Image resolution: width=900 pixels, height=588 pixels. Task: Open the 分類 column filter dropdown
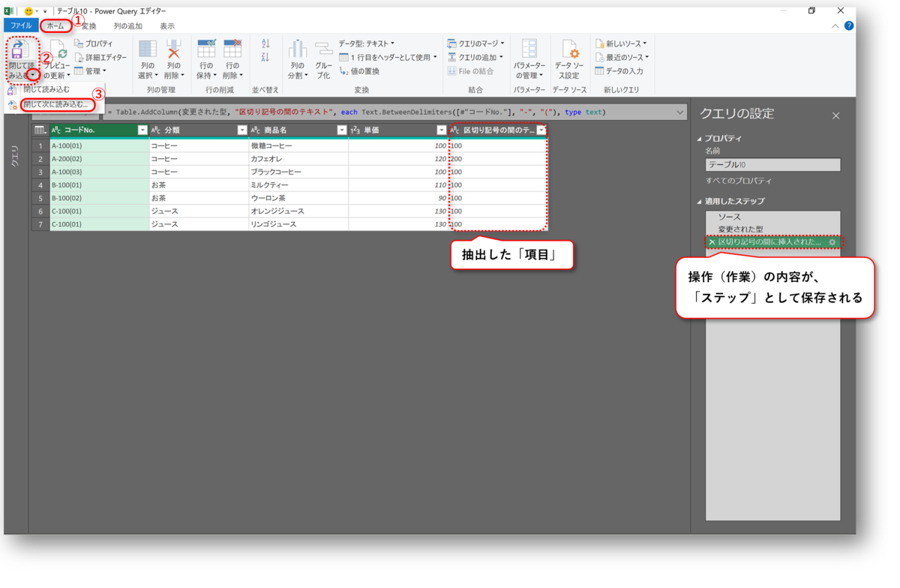242,130
